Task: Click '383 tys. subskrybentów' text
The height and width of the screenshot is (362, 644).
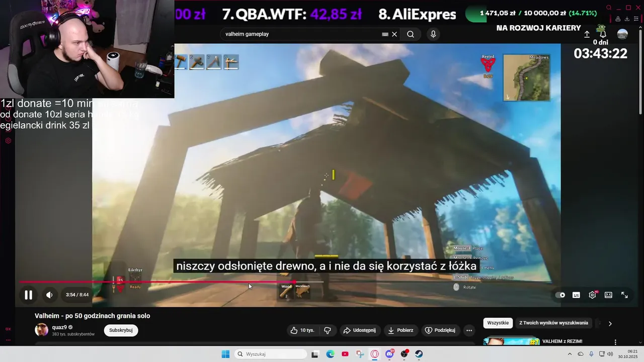Action: point(73,334)
